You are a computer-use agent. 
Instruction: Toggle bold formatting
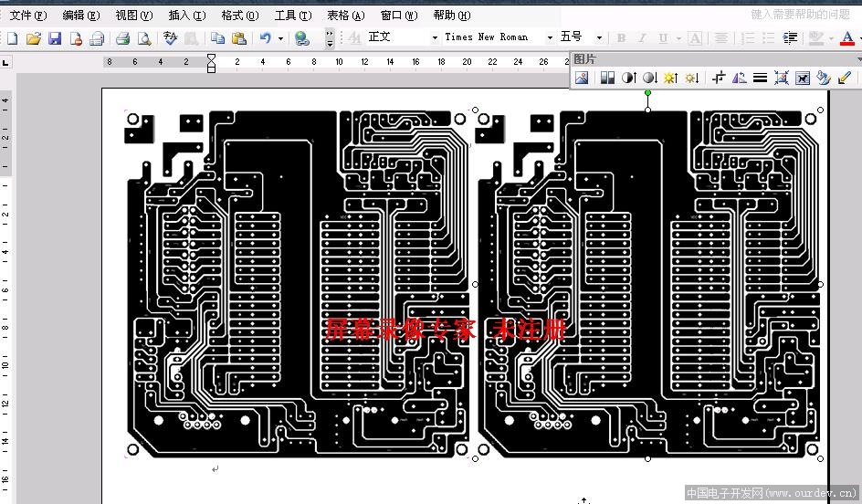click(621, 38)
